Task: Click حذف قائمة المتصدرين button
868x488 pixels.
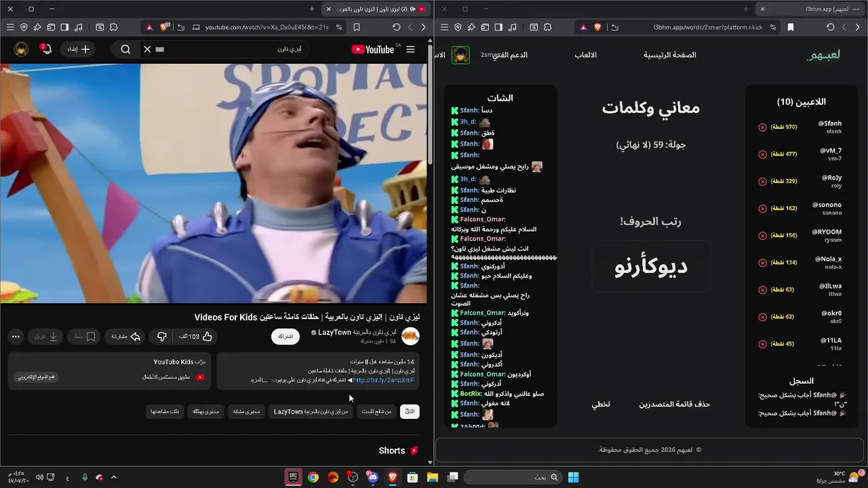Action: [675, 404]
